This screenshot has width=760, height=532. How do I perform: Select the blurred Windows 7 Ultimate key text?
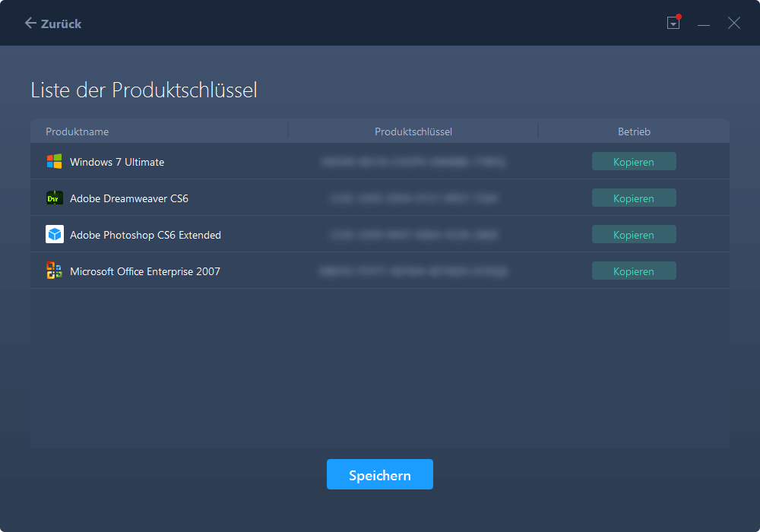[x=413, y=162]
